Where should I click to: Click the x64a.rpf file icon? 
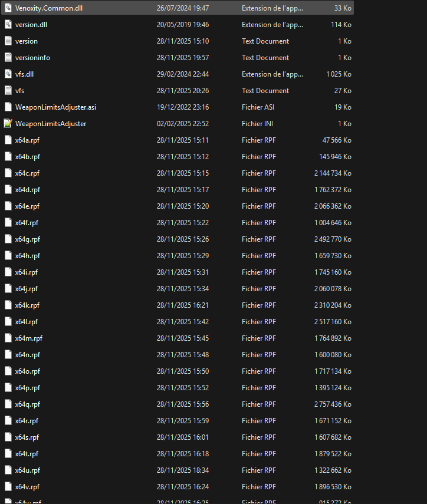8,140
